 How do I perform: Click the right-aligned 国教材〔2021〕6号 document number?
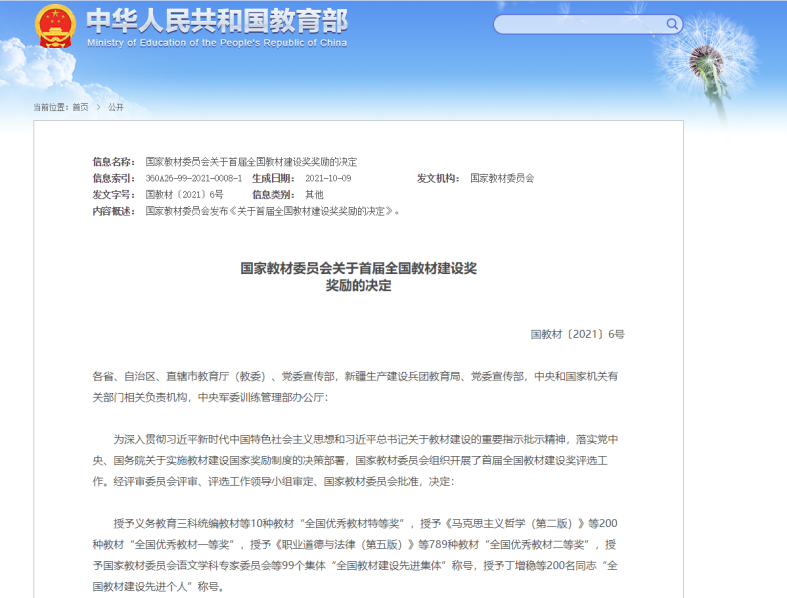pos(577,334)
